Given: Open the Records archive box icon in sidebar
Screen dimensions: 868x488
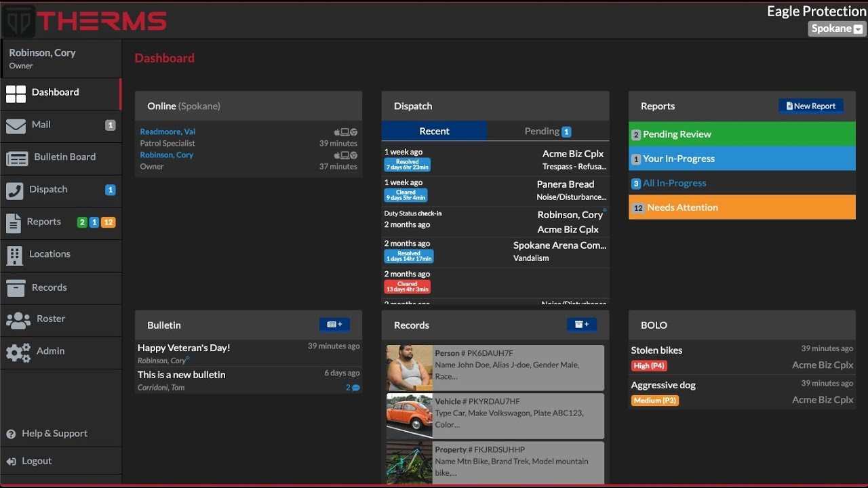Looking at the screenshot, I should click(x=16, y=288).
